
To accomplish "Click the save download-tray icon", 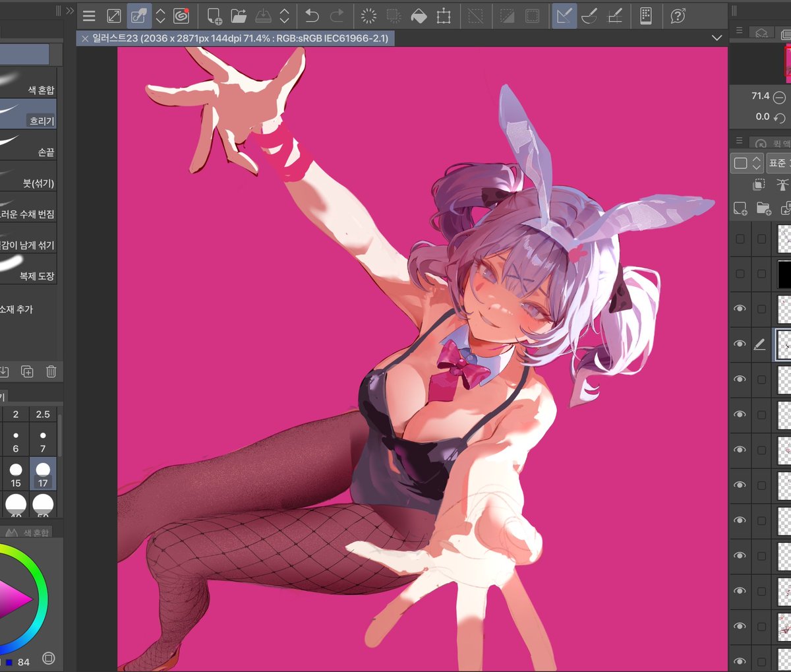I will [x=262, y=16].
